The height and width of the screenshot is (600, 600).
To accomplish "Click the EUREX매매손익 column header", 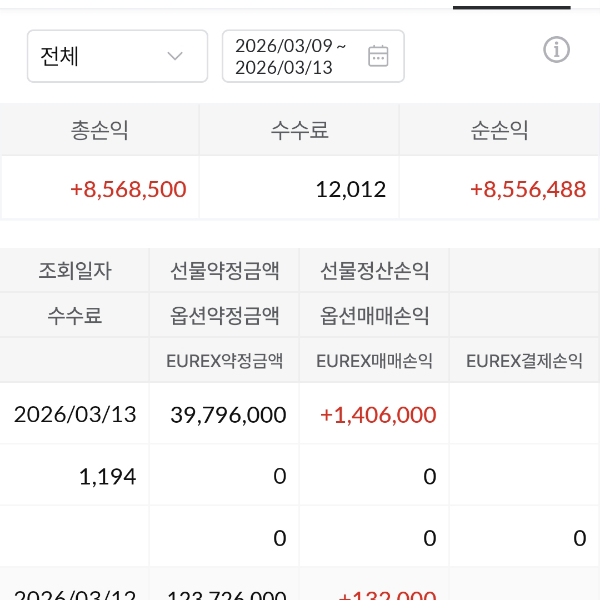I will pyautogui.click(x=375, y=361).
